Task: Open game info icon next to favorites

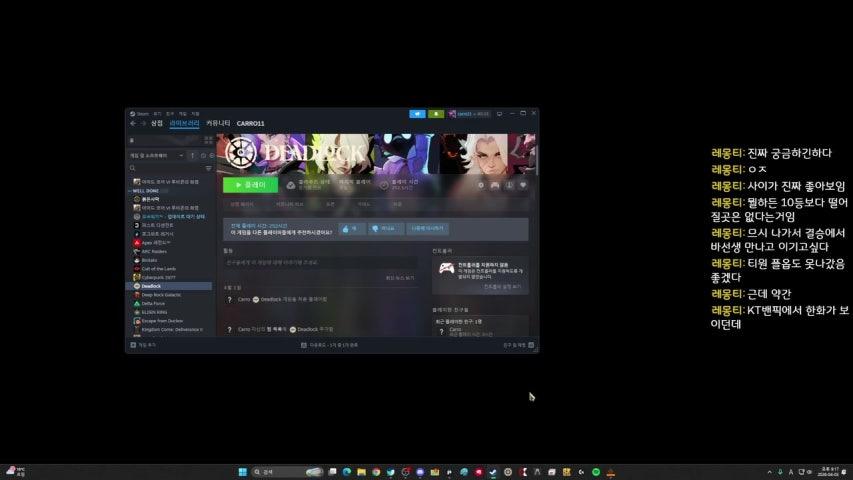Action: pyautogui.click(x=509, y=185)
